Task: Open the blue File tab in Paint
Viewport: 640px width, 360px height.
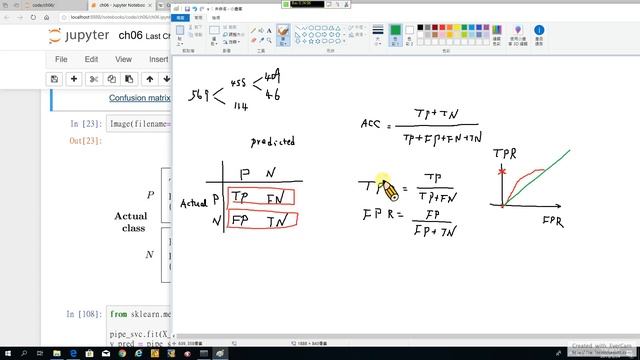Action: pyautogui.click(x=180, y=18)
